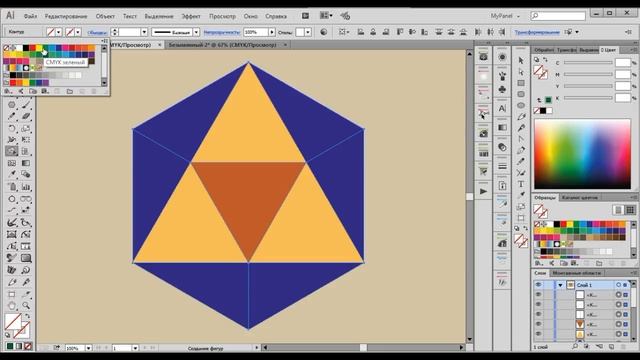Open the opacity arrow next to 100%
Viewport: 640px width, 360px height.
(x=271, y=32)
